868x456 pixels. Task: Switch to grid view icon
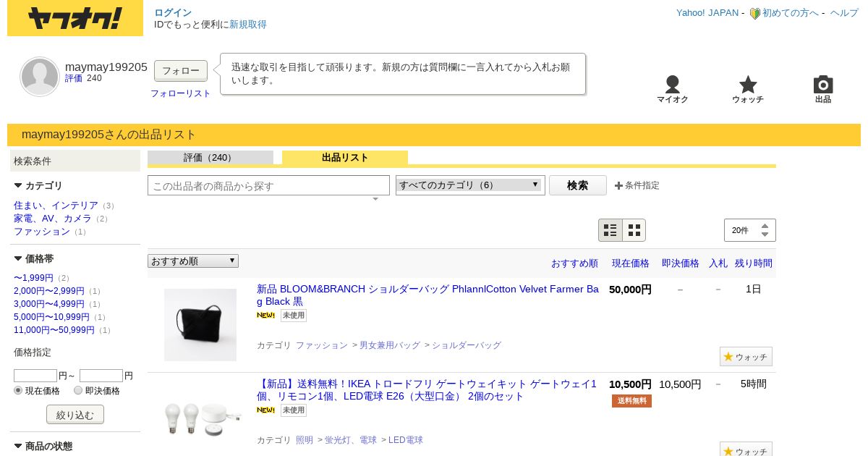coord(634,230)
